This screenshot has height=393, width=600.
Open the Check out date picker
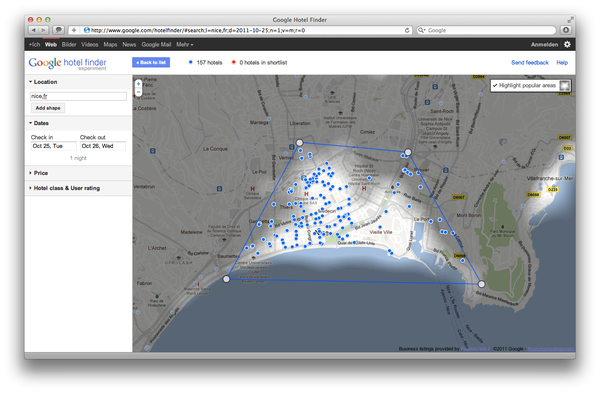[103, 146]
